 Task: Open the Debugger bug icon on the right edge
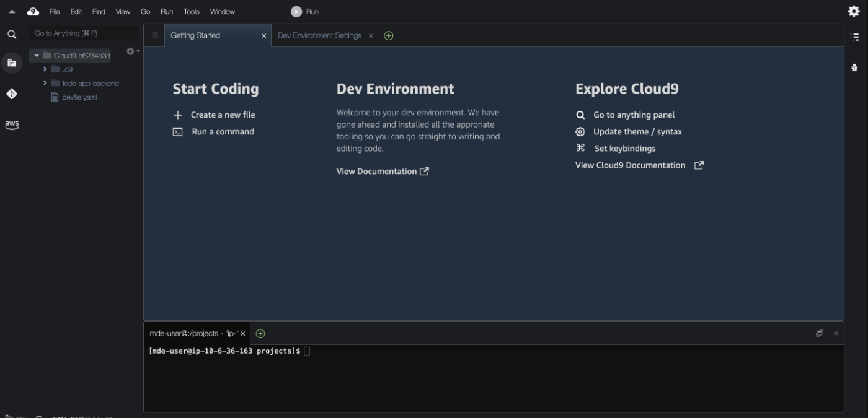(x=855, y=67)
